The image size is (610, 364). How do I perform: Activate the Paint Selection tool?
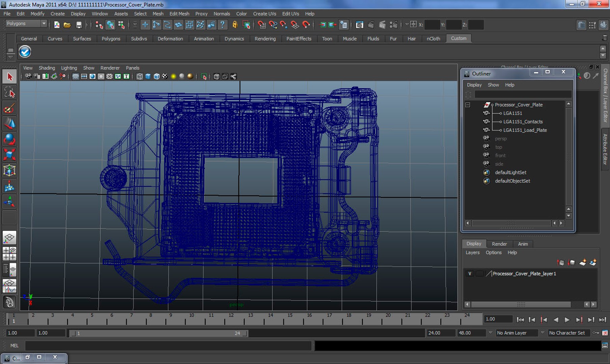pyautogui.click(x=9, y=108)
